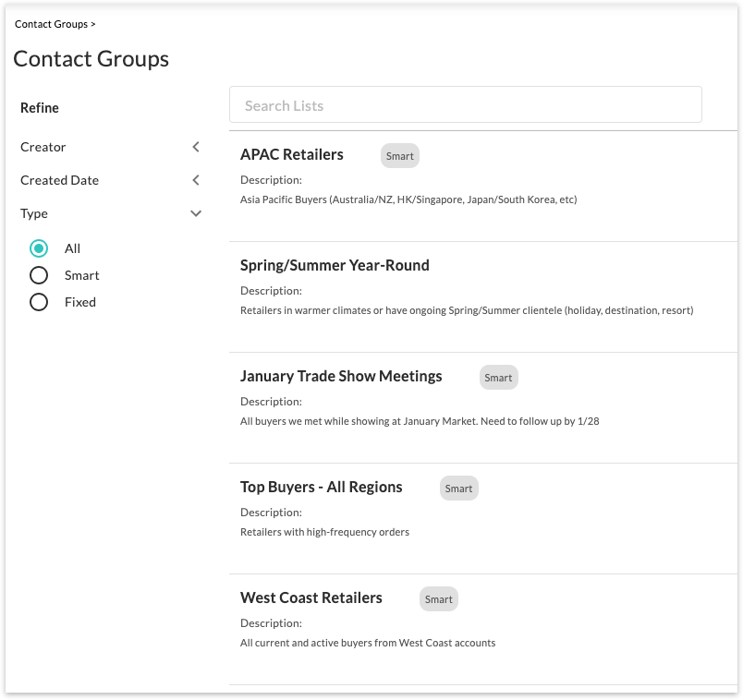
Task: Click the Smart badge on West Coast Retailers
Action: coord(439,599)
